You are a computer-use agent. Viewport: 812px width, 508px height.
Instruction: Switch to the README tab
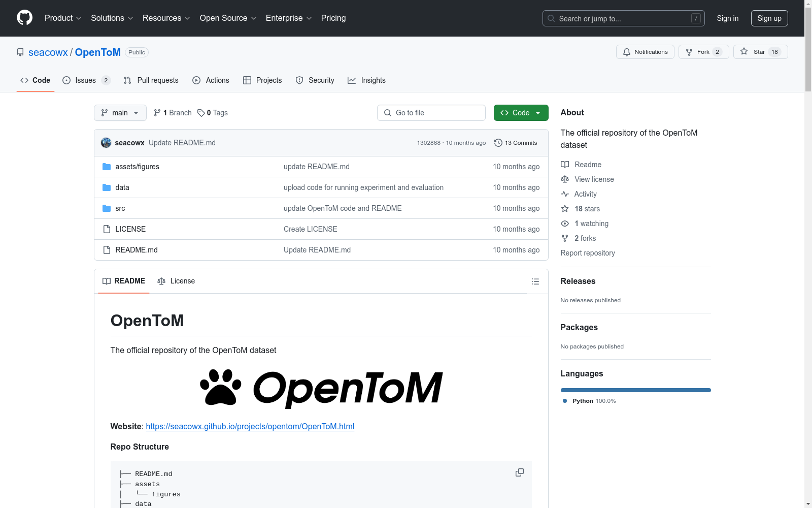124,281
